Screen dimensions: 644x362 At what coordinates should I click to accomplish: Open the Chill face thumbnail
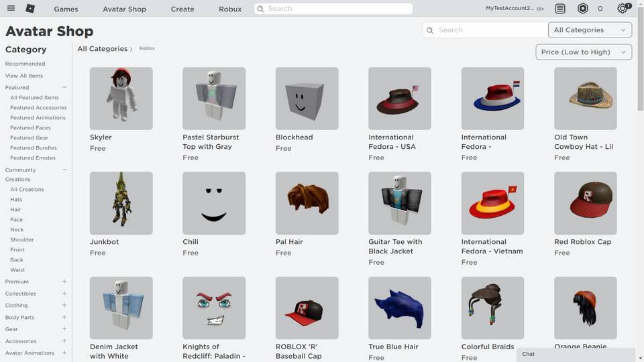tap(214, 203)
